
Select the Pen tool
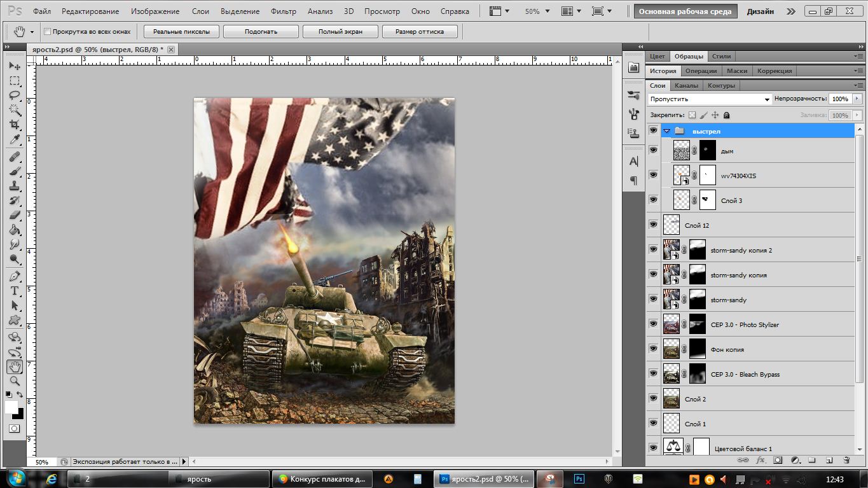point(15,276)
